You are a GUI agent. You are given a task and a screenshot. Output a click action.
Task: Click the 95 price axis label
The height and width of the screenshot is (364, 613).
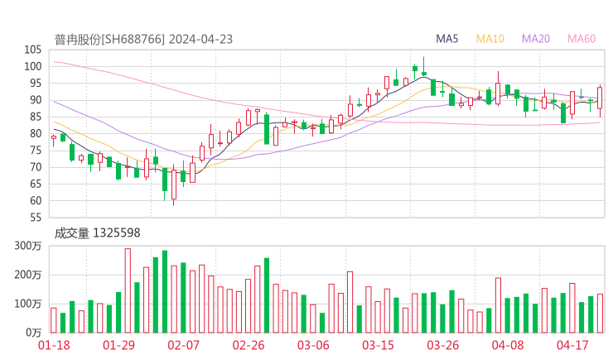click(x=36, y=84)
